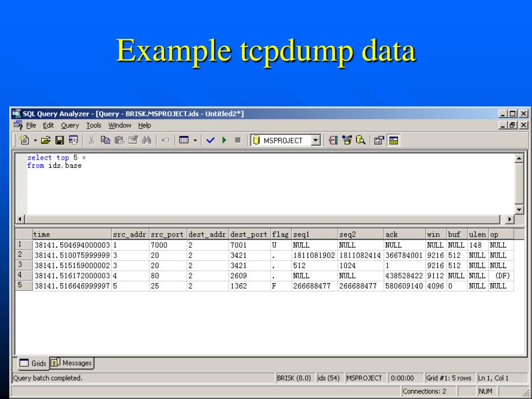The image size is (532, 399).
Task: Click the Cut scissors icon
Action: click(x=91, y=140)
